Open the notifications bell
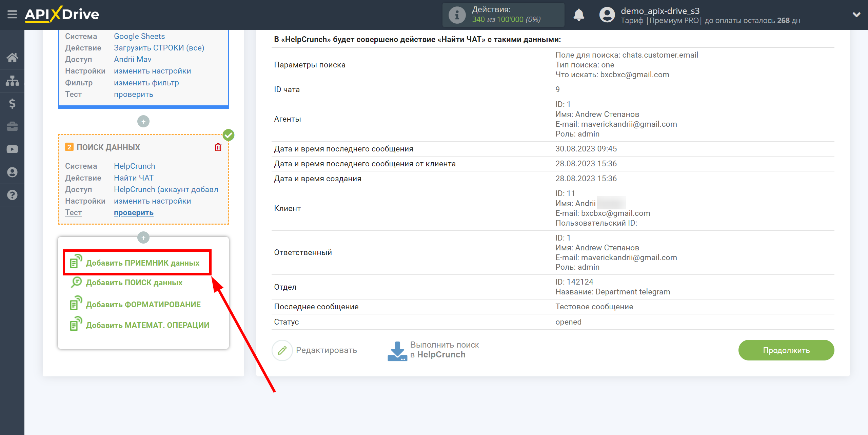This screenshot has height=435, width=868. point(579,15)
